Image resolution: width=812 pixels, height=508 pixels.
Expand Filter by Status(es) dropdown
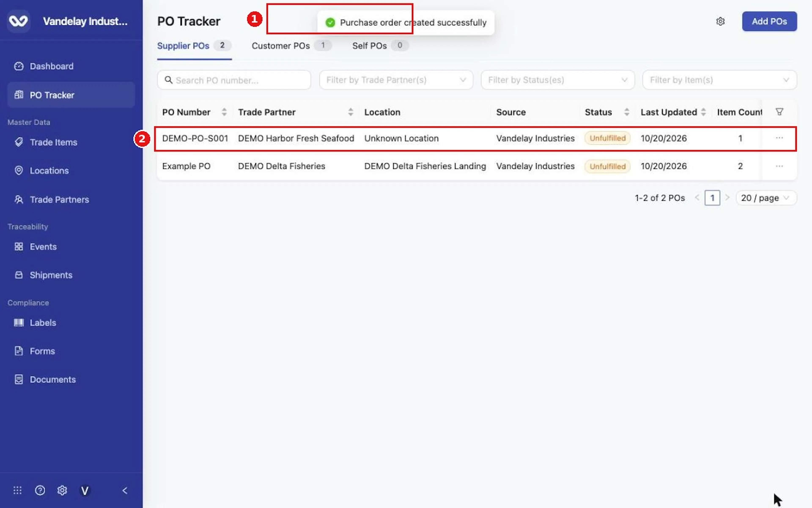pos(557,80)
